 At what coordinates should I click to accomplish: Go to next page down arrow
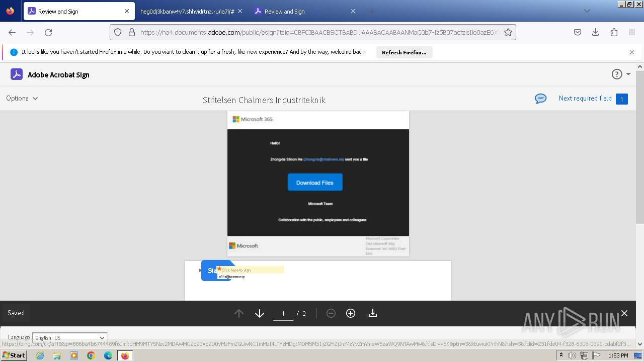point(260,313)
